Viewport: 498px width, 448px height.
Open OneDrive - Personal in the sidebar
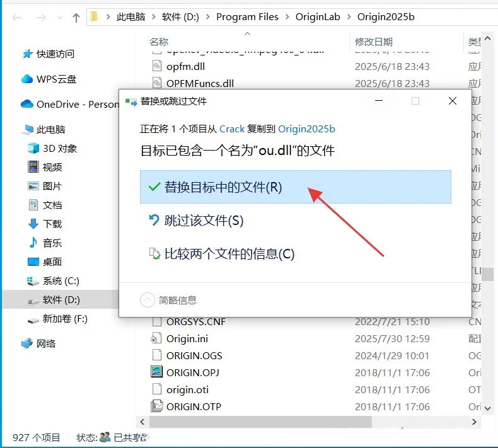[x=78, y=104]
